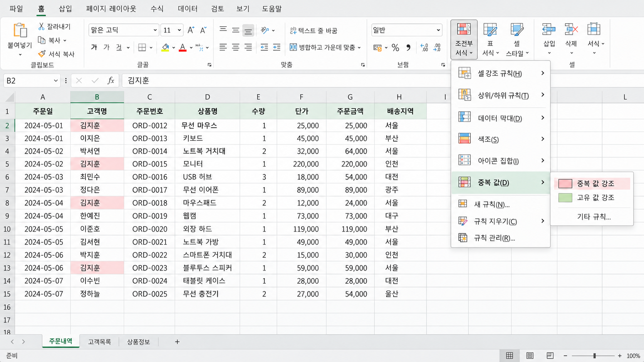Viewport: 644px width, 362px height.
Task: Toggle bottom vertical alignment
Action: (248, 30)
